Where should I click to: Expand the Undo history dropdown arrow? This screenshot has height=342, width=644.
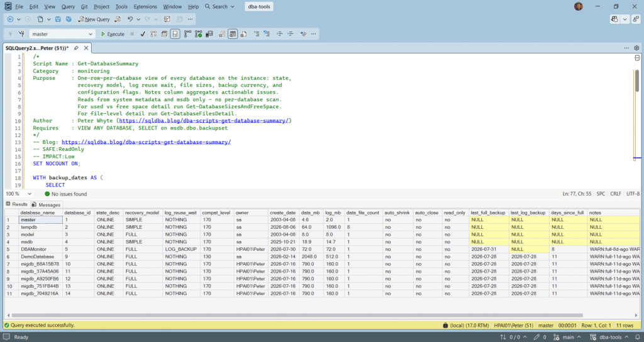138,19
